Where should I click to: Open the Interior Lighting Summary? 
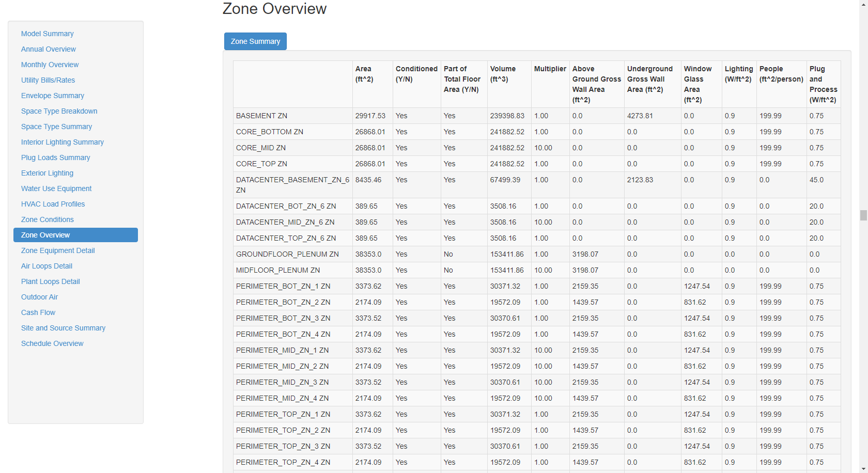62,142
